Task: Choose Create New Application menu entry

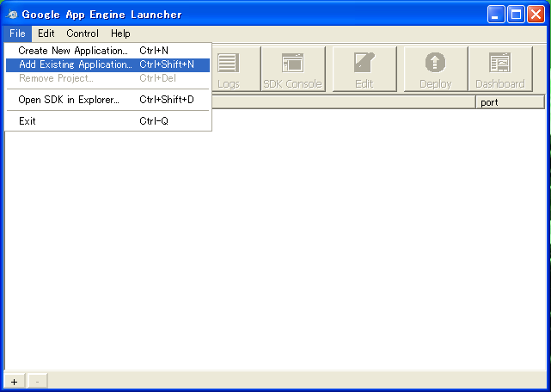Action: tap(108, 51)
